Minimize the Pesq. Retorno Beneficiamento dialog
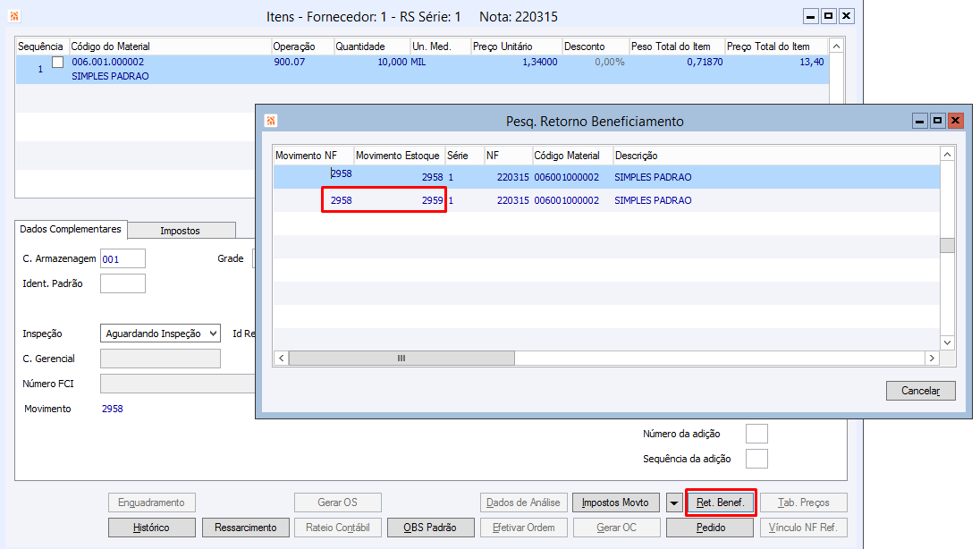 coord(919,121)
